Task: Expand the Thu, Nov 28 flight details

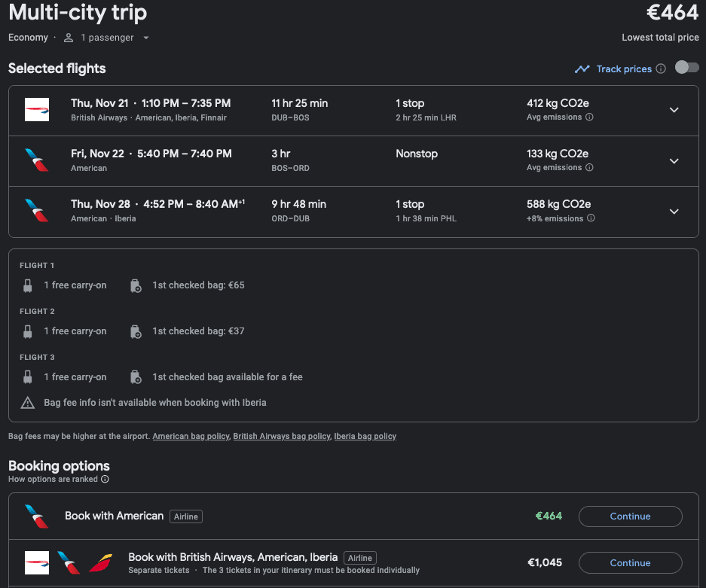Action: [x=674, y=212]
